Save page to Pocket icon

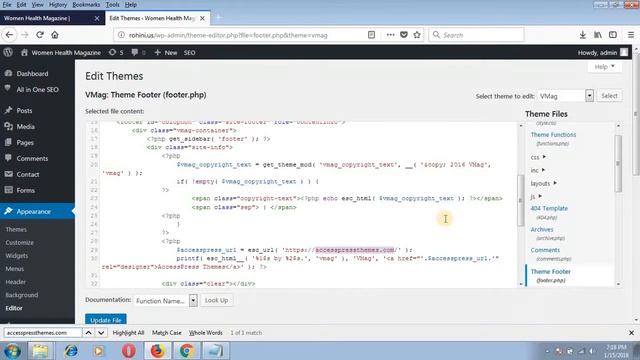tap(404, 35)
